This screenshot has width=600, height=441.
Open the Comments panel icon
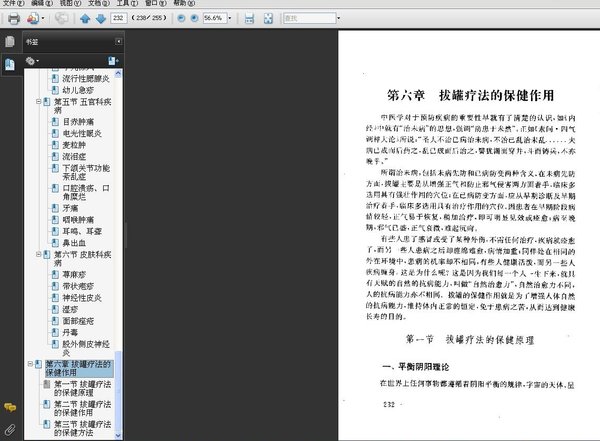click(10, 407)
